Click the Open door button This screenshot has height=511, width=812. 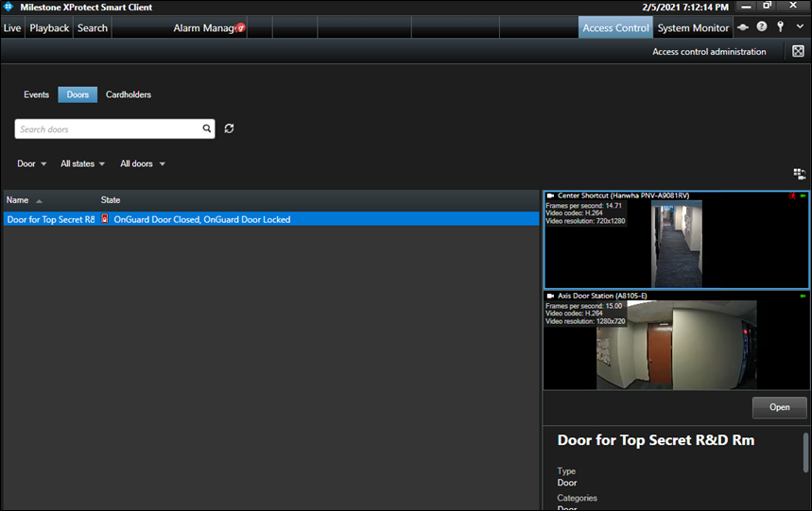[779, 407]
